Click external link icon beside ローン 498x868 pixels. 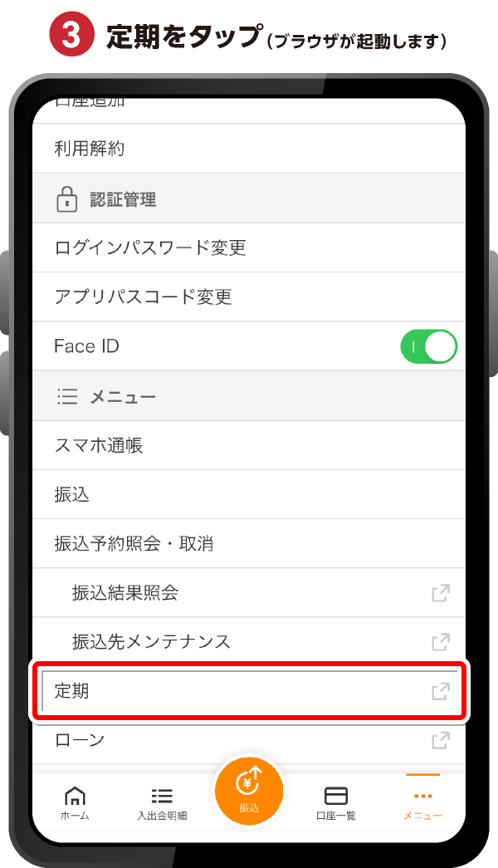pos(441,740)
